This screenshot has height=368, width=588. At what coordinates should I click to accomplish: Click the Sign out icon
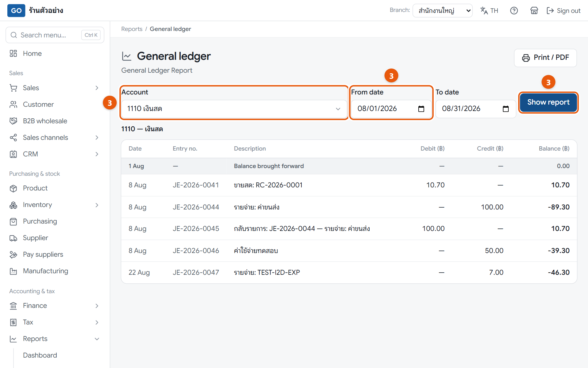click(x=550, y=11)
